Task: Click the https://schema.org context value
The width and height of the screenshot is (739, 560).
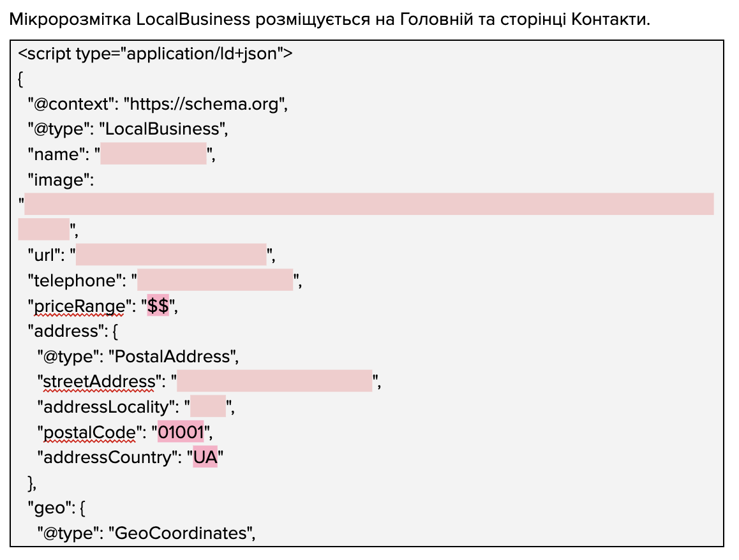Action: (x=204, y=103)
